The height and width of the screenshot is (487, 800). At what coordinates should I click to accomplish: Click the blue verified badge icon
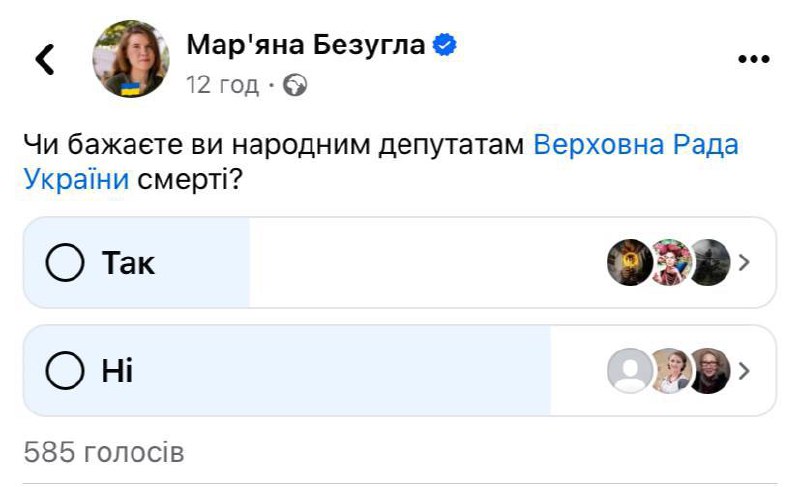pyautogui.click(x=446, y=44)
